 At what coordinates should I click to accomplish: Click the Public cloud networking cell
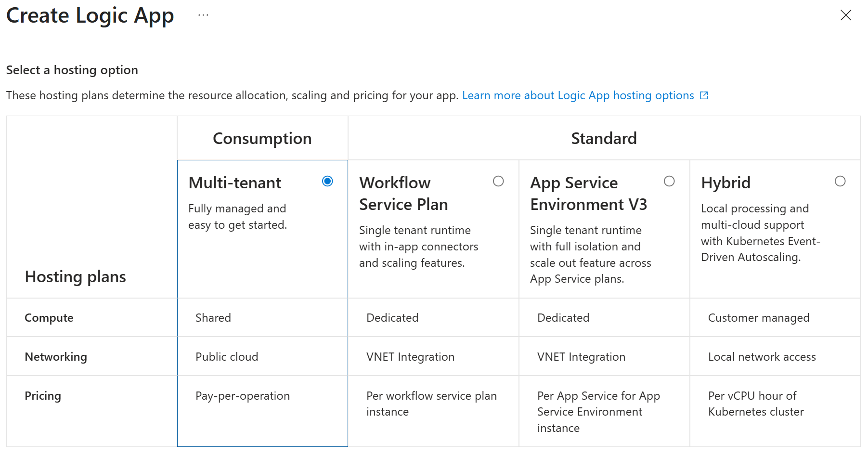227,357
